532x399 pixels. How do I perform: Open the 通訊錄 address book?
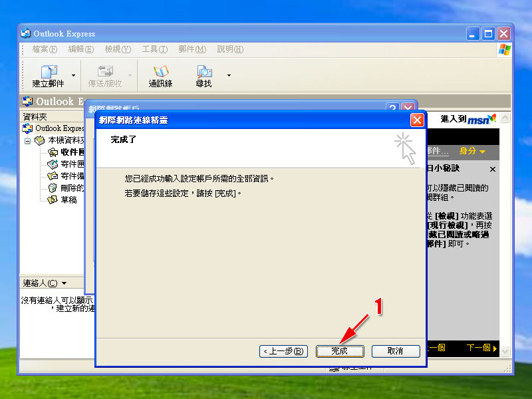tap(160, 76)
